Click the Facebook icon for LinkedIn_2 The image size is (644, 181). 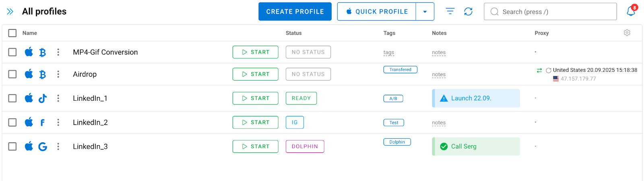[43, 123]
